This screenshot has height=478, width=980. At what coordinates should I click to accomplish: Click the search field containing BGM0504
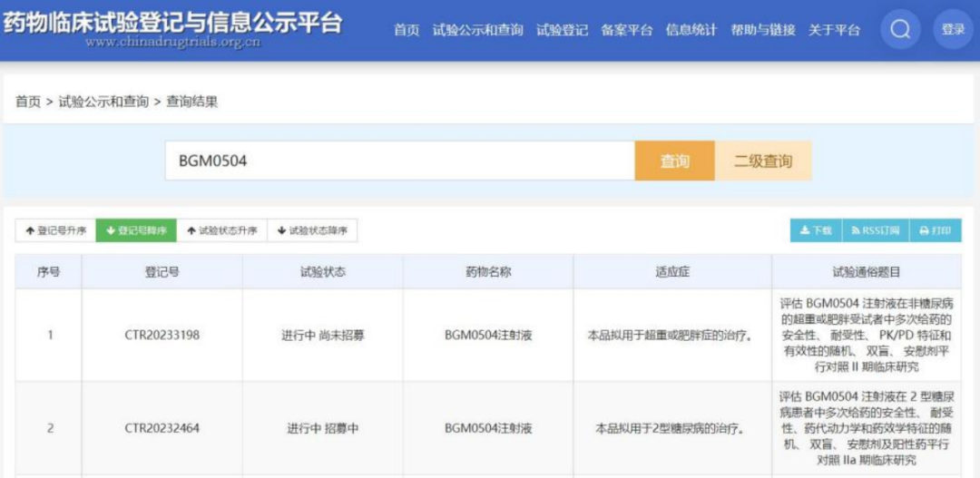[x=399, y=161]
